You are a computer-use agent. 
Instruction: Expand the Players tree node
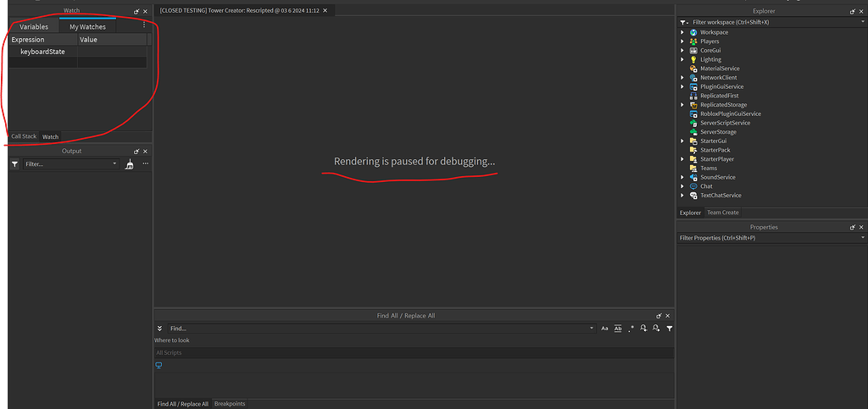[x=682, y=41]
